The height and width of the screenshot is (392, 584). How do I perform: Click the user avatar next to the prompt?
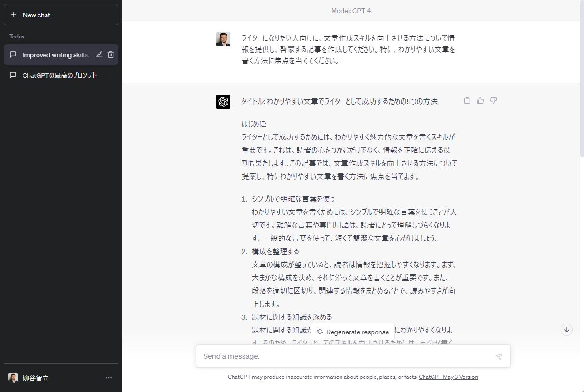pyautogui.click(x=223, y=39)
